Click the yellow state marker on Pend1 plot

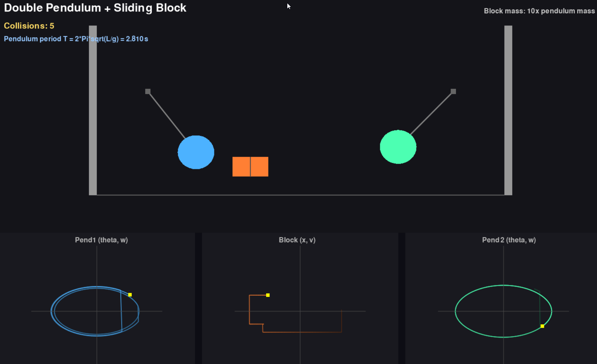[x=130, y=295]
